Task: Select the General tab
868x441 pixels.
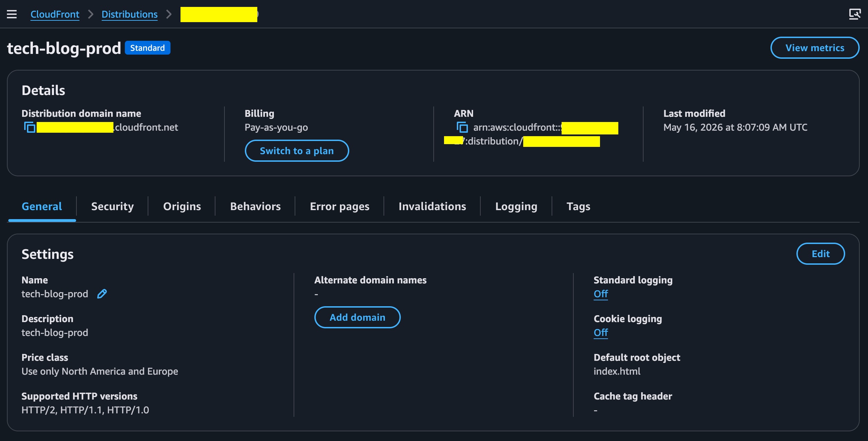Action: tap(42, 206)
